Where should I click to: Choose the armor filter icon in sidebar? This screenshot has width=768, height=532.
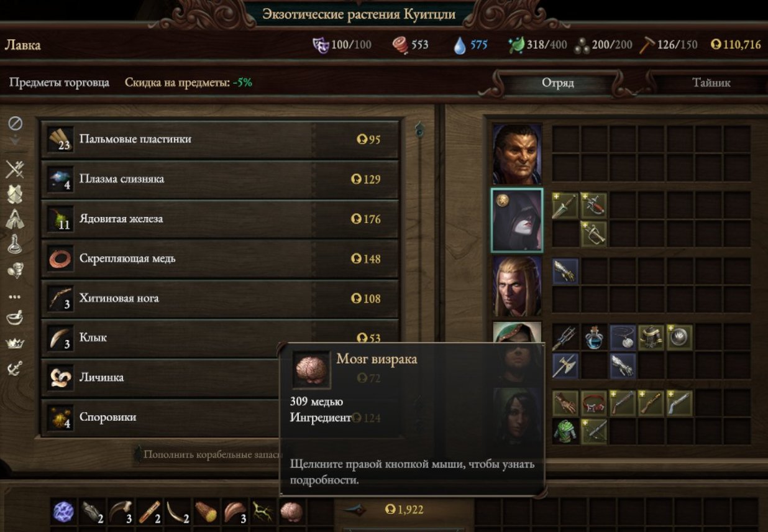pyautogui.click(x=15, y=193)
